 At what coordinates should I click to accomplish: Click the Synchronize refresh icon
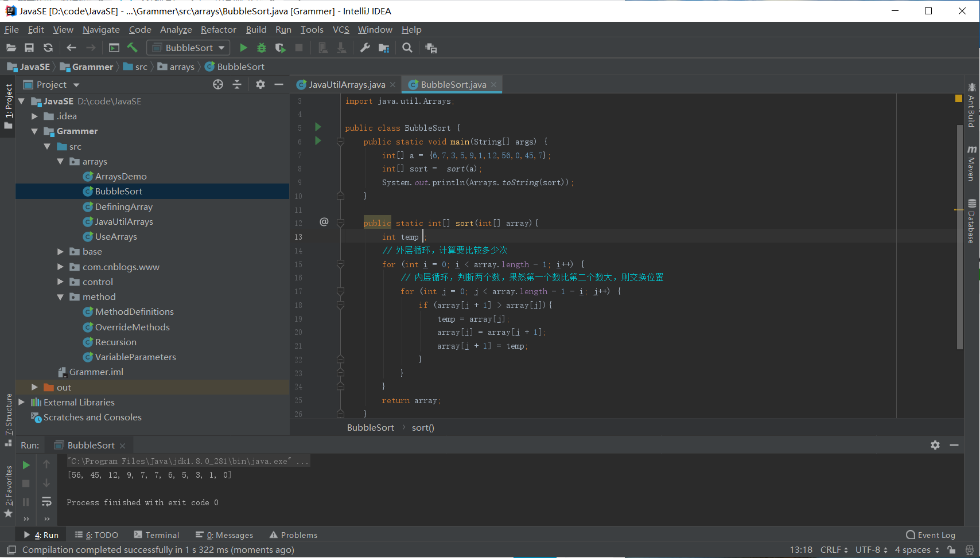click(48, 48)
